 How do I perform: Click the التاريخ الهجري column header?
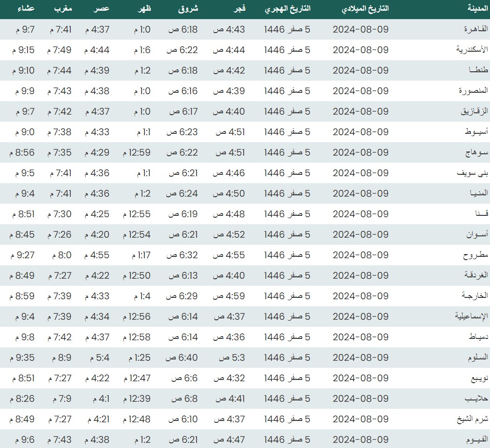coord(287,9)
